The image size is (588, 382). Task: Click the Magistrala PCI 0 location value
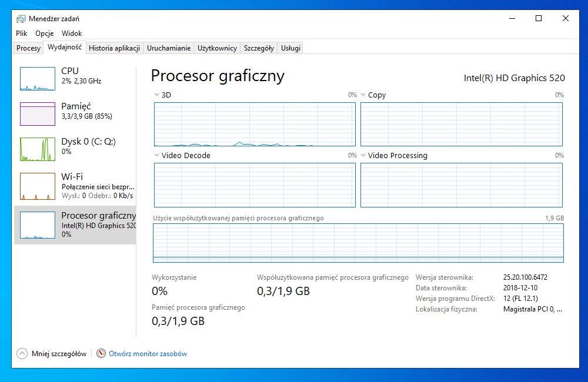(533, 309)
